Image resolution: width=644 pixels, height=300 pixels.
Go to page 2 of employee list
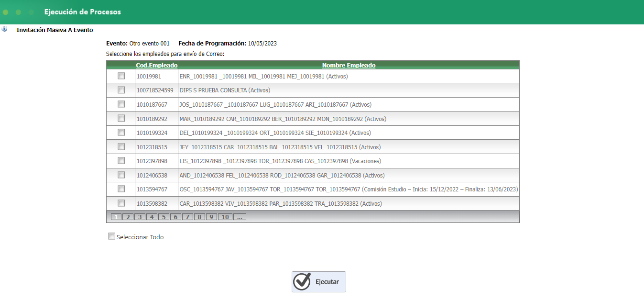pyautogui.click(x=128, y=217)
